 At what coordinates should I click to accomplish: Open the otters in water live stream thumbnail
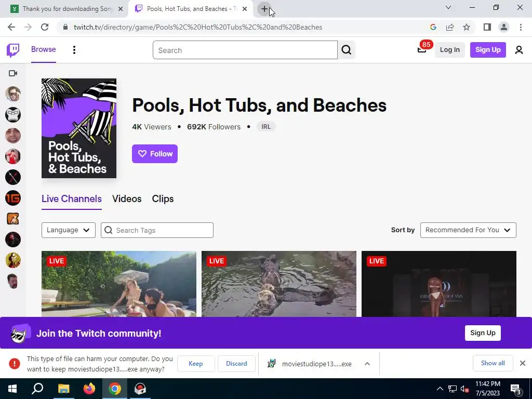(279, 284)
